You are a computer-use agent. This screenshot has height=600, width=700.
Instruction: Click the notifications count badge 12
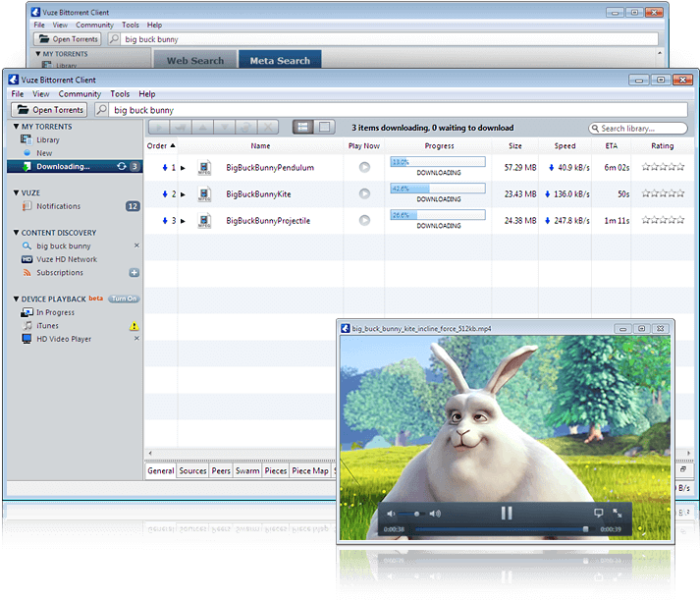point(133,206)
